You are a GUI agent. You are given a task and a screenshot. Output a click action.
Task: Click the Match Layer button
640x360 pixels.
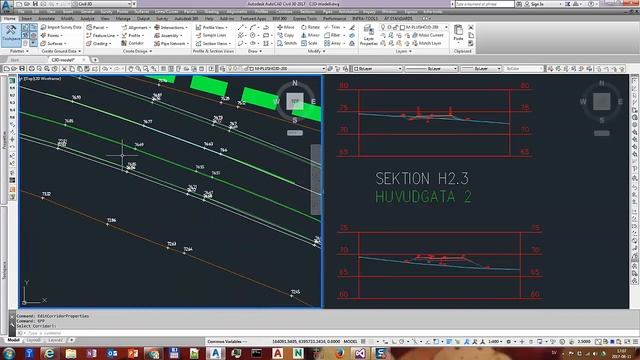click(427, 43)
